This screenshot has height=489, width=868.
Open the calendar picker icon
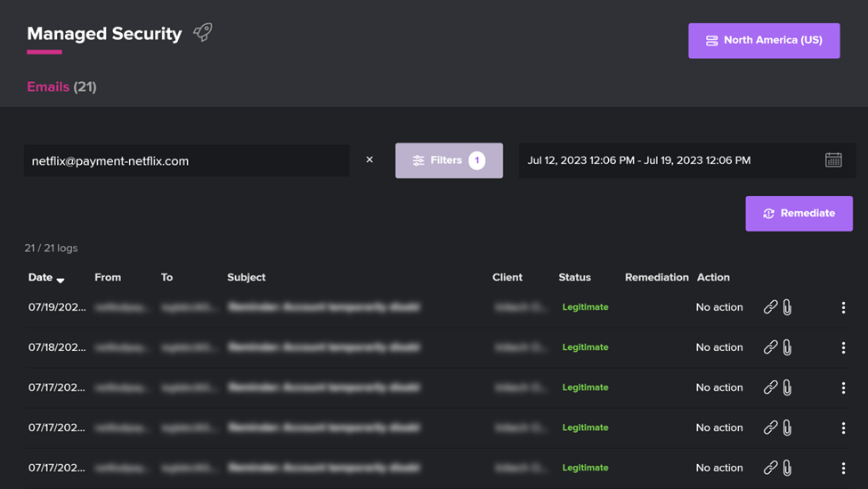point(833,160)
